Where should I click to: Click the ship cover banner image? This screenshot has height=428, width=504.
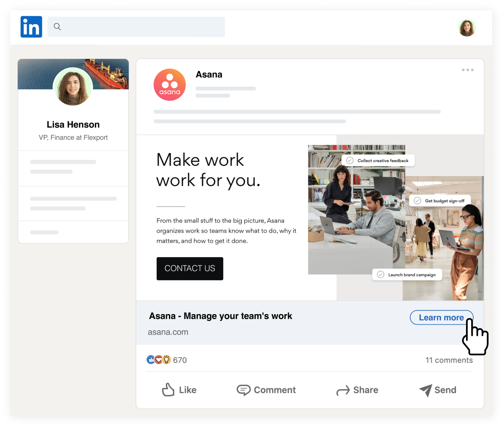73,74
